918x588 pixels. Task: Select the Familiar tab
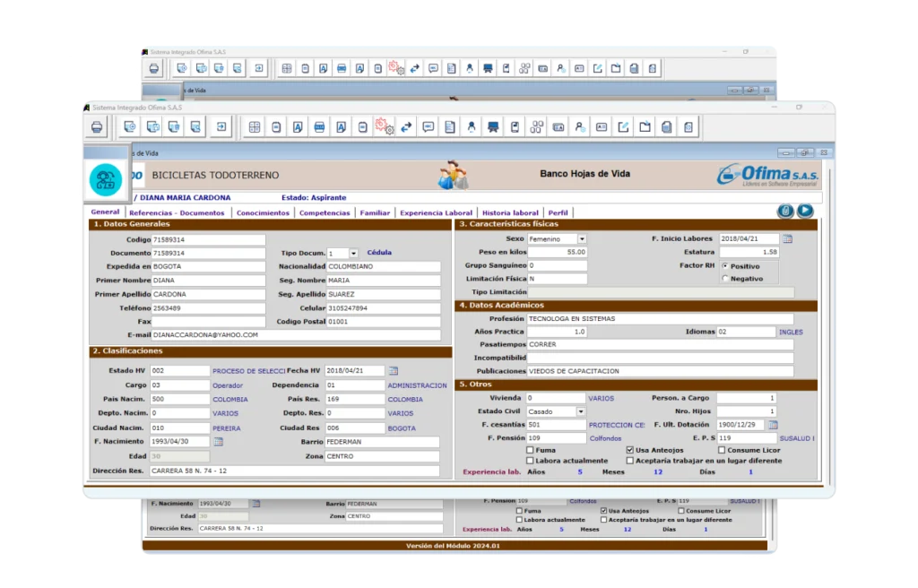pyautogui.click(x=375, y=213)
